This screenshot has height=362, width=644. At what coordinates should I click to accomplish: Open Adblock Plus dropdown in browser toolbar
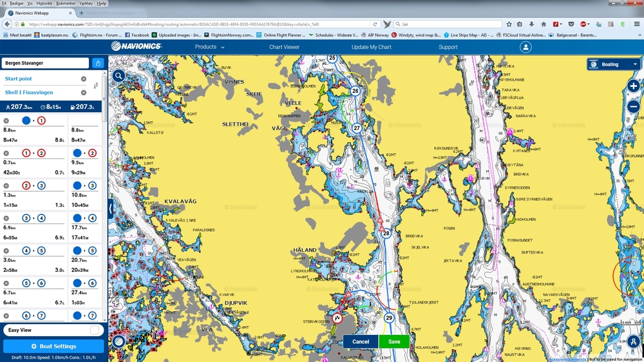(x=585, y=24)
